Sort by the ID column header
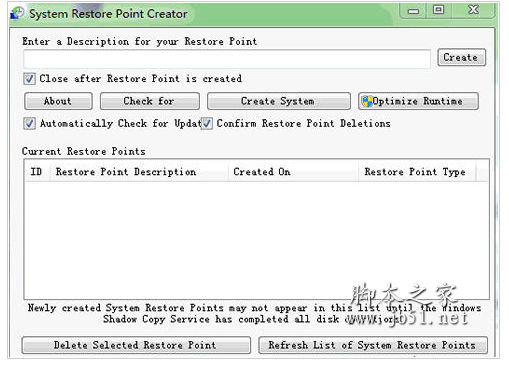 pos(37,172)
